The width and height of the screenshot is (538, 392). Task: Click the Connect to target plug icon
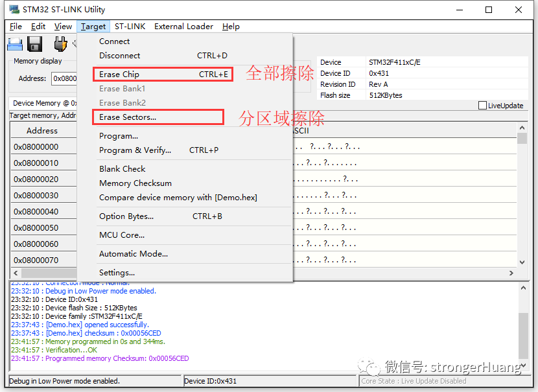point(60,44)
